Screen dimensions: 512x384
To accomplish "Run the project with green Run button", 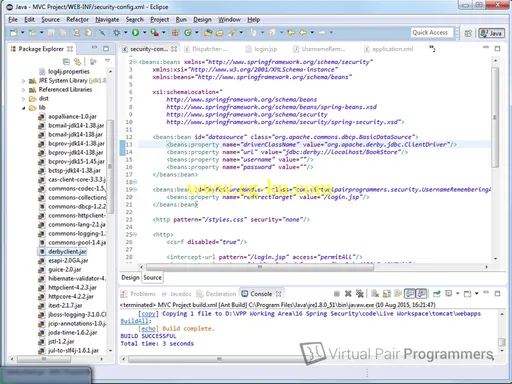I will 135,32.
